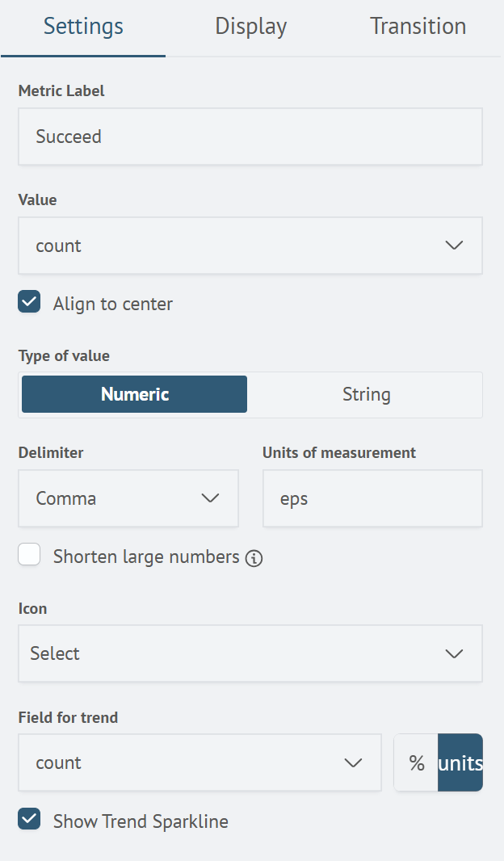Switch to the Display tab
Image resolution: width=504 pixels, height=861 pixels.
tap(250, 27)
